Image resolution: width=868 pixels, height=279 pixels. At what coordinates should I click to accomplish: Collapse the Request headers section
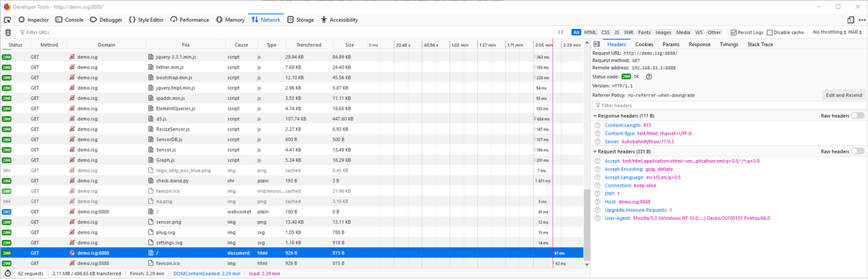tap(595, 151)
